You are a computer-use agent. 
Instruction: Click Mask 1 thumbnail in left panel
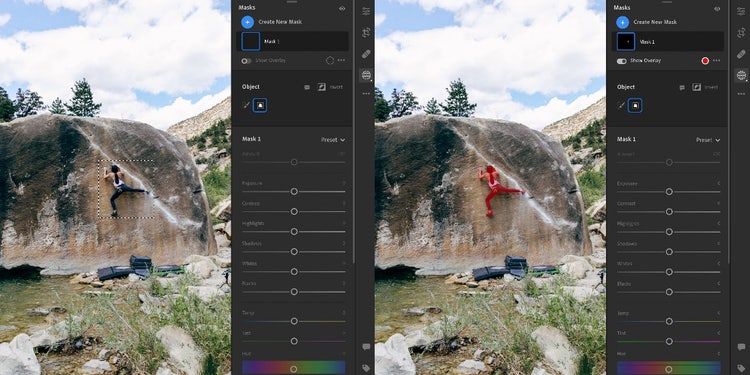(x=251, y=42)
